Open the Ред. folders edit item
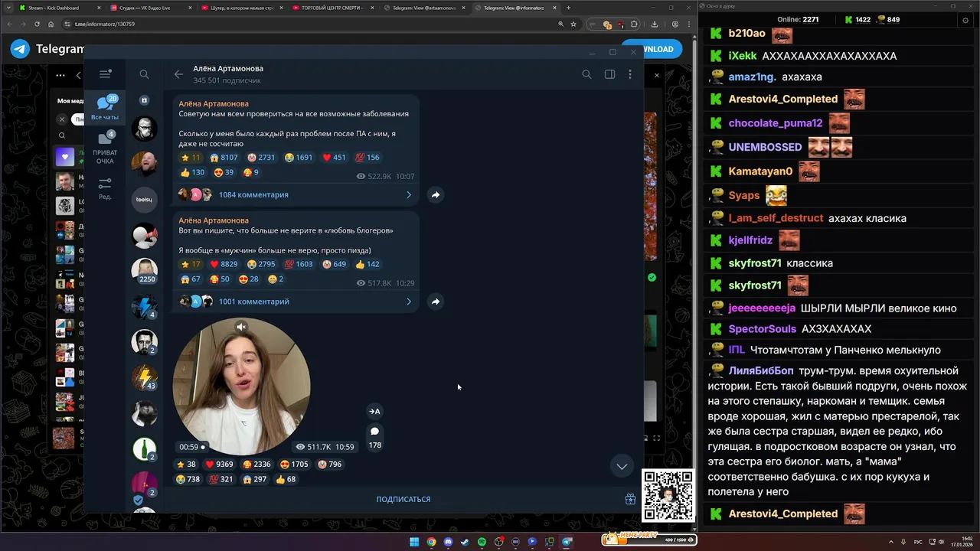The width and height of the screenshot is (980, 551). [x=105, y=188]
